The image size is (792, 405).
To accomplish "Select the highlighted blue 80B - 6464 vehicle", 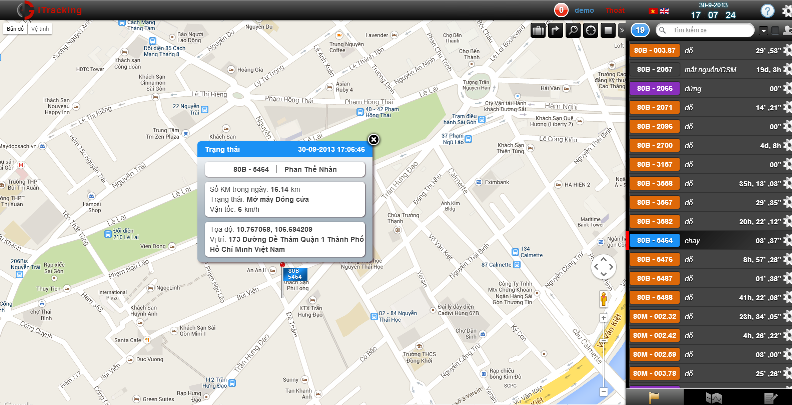I will [x=655, y=240].
